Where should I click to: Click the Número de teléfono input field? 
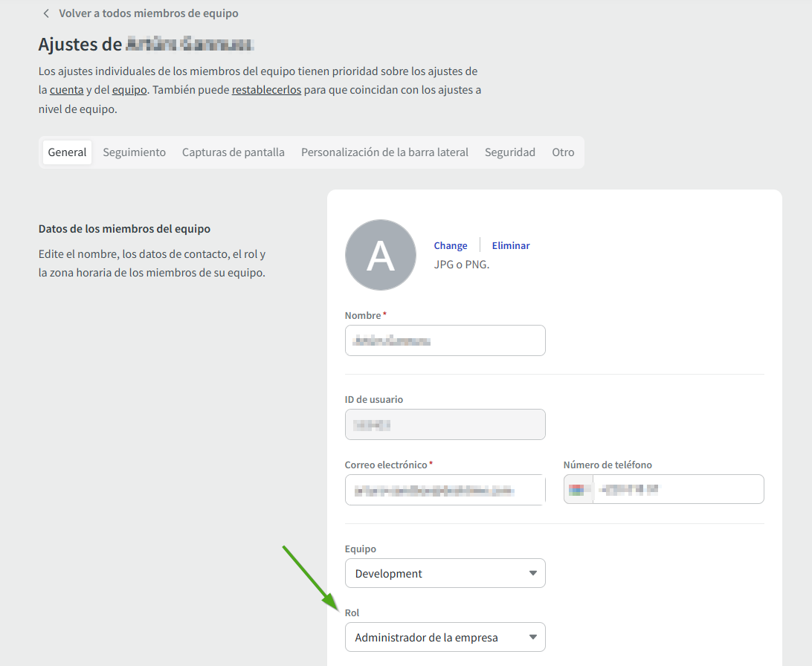click(x=677, y=490)
